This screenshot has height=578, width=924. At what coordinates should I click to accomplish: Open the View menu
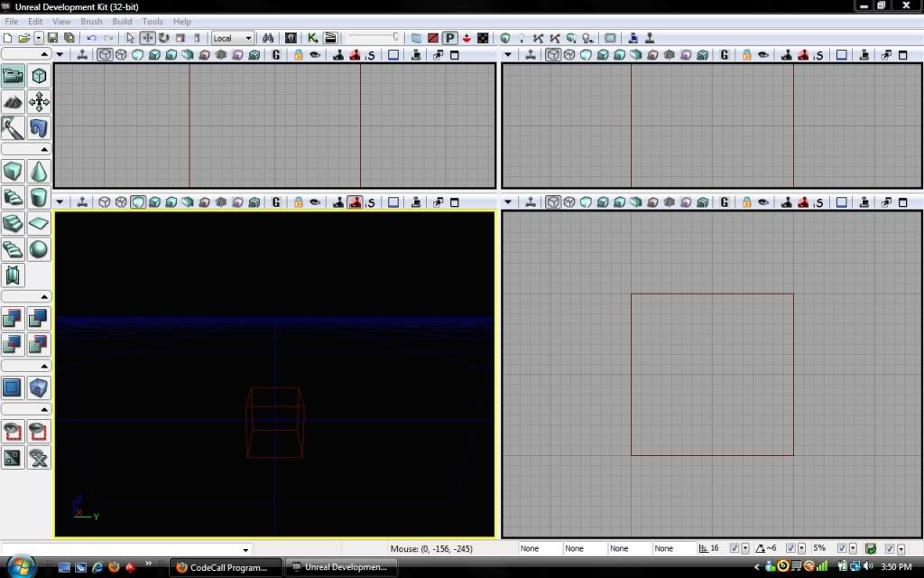pyautogui.click(x=61, y=22)
